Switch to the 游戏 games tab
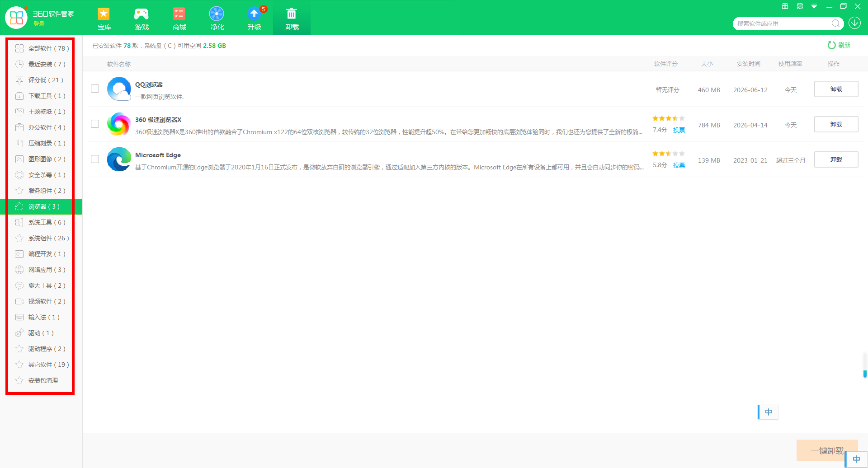This screenshot has height=468, width=868. point(142,19)
